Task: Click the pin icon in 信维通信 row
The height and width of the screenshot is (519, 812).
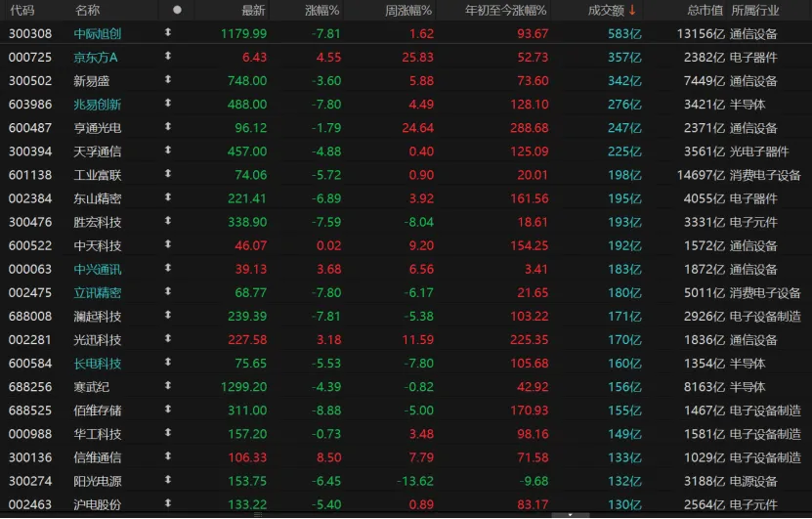Action: (168, 456)
